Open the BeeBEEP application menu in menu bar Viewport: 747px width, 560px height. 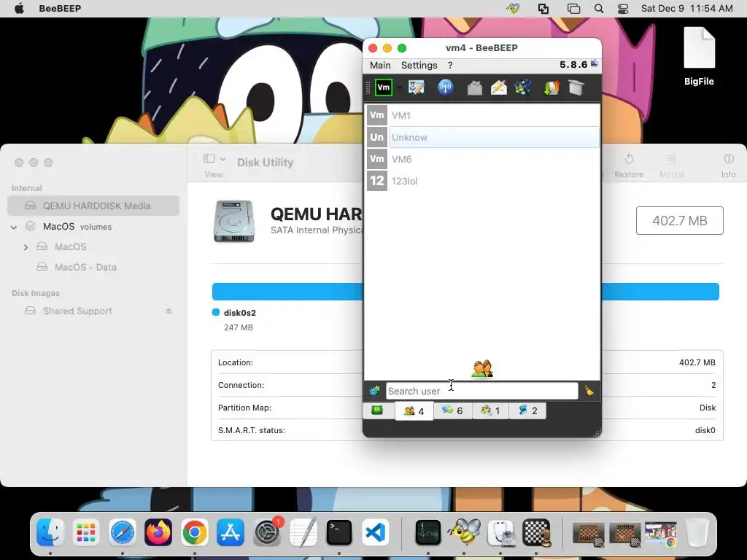60,9
